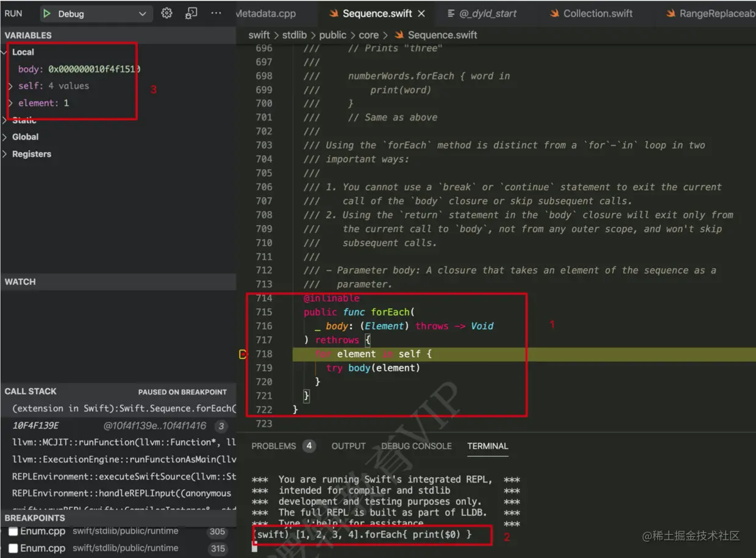The image size is (756, 558).
Task: Open the debug console icon in Run toolbar
Action: [x=191, y=13]
